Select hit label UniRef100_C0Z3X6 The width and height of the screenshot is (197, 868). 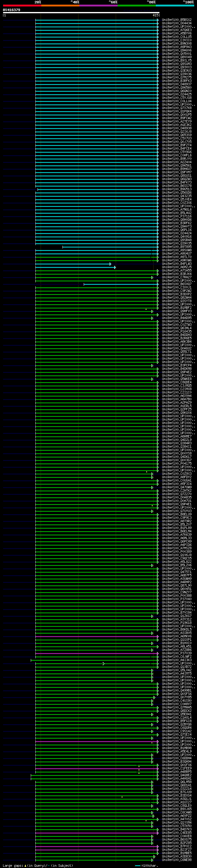click(x=177, y=203)
